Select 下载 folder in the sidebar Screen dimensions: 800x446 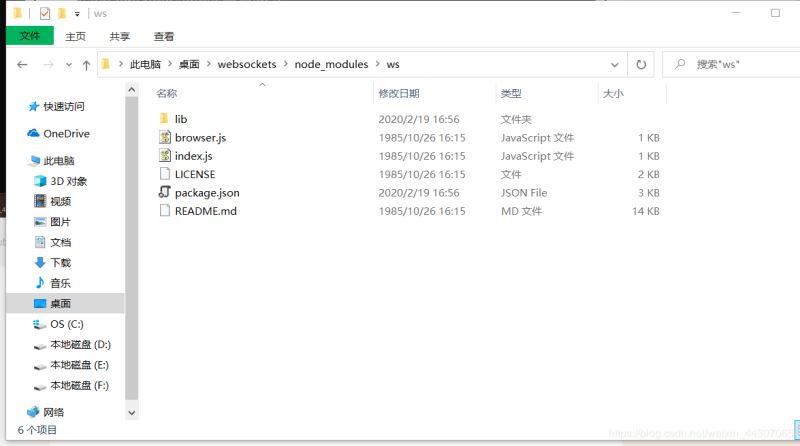coord(60,263)
